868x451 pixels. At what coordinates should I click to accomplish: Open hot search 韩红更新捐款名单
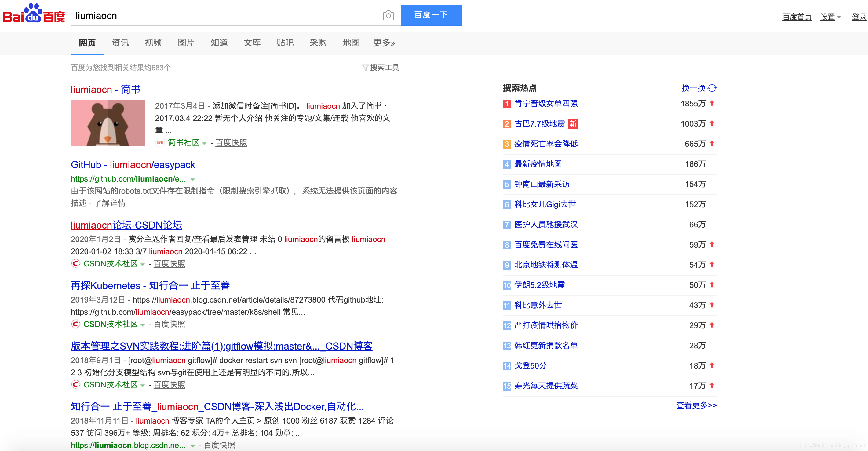point(546,346)
